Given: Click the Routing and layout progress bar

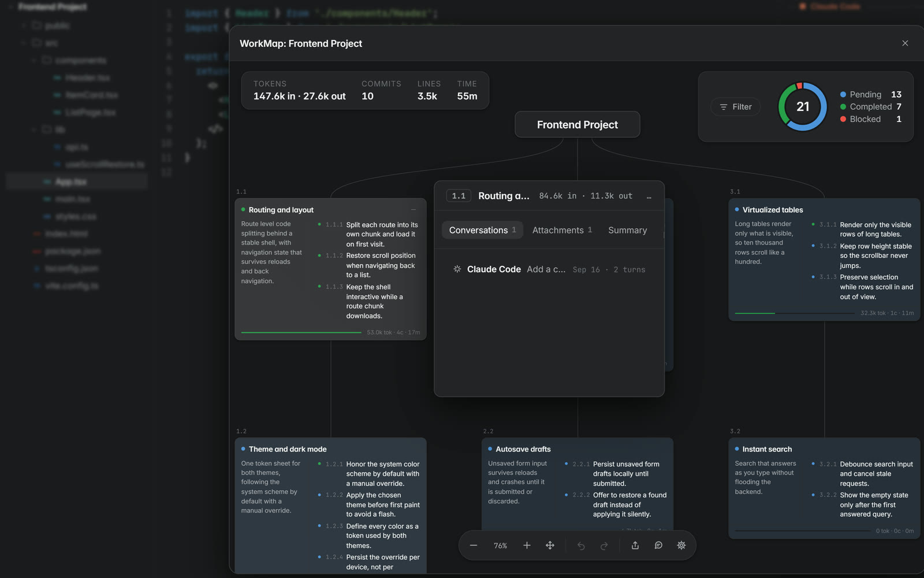Looking at the screenshot, I should pos(301,332).
